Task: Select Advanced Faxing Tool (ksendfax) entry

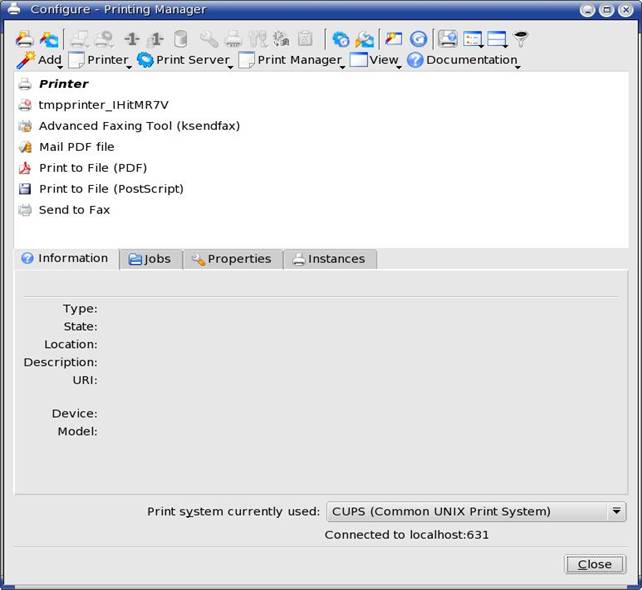Action: coord(139,126)
